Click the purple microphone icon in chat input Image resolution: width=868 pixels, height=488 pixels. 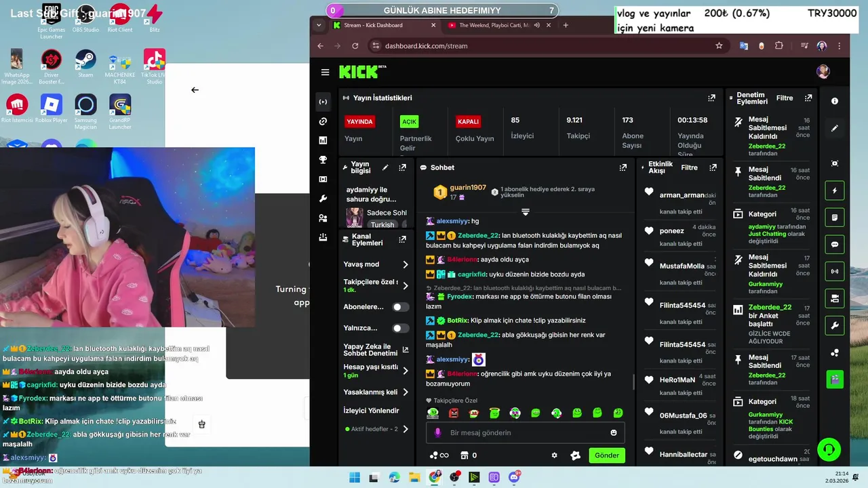[437, 432]
